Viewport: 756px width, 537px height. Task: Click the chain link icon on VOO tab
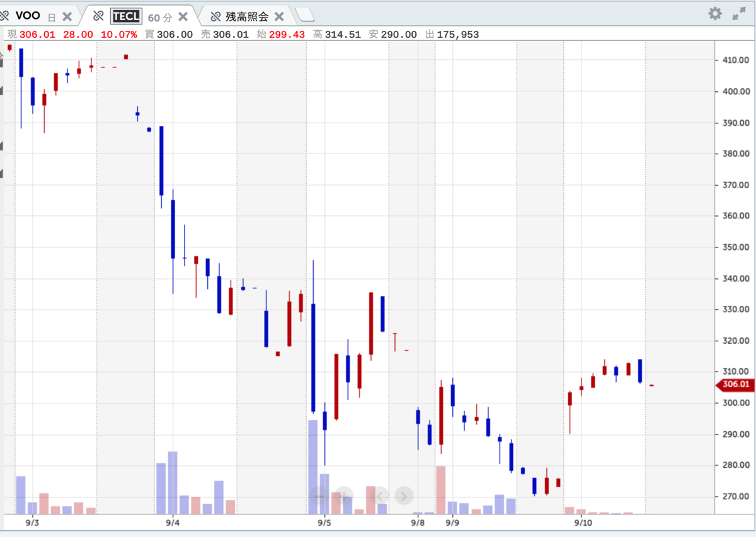click(4, 16)
